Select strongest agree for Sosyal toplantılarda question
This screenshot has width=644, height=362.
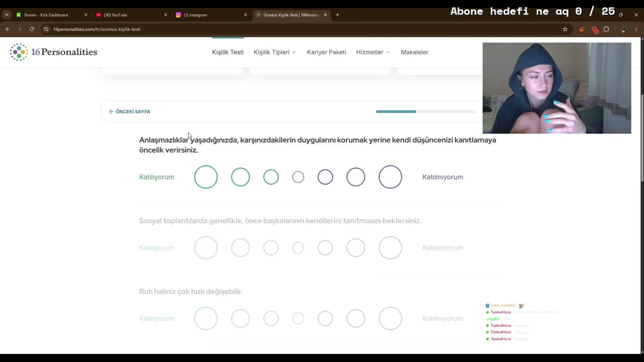pos(206,248)
